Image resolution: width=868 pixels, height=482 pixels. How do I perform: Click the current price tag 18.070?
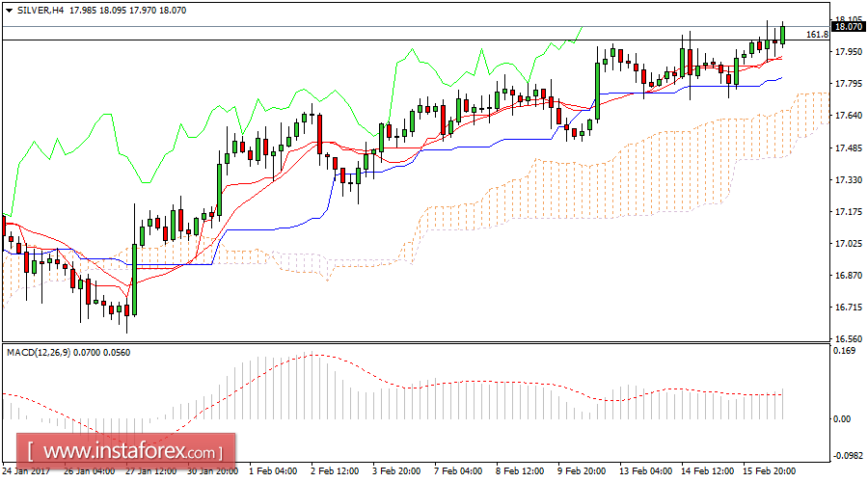coord(848,27)
